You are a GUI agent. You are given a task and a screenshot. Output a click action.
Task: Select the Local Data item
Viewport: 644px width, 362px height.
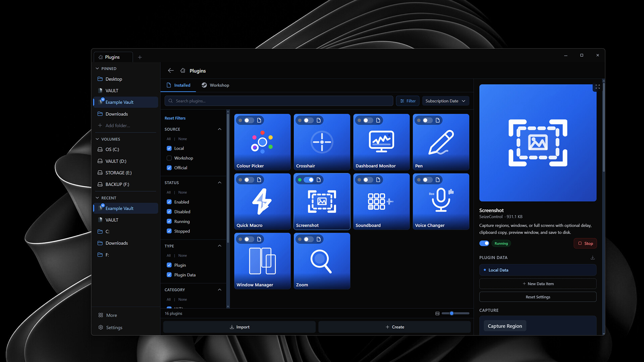(x=538, y=270)
